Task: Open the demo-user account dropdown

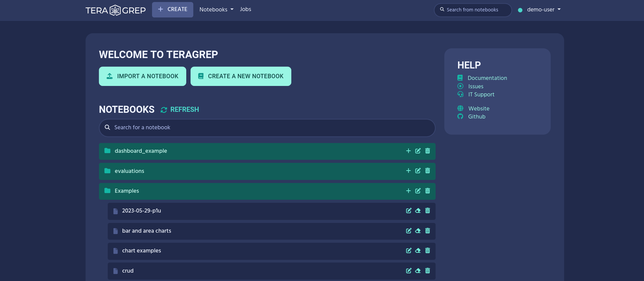Action: pyautogui.click(x=544, y=9)
